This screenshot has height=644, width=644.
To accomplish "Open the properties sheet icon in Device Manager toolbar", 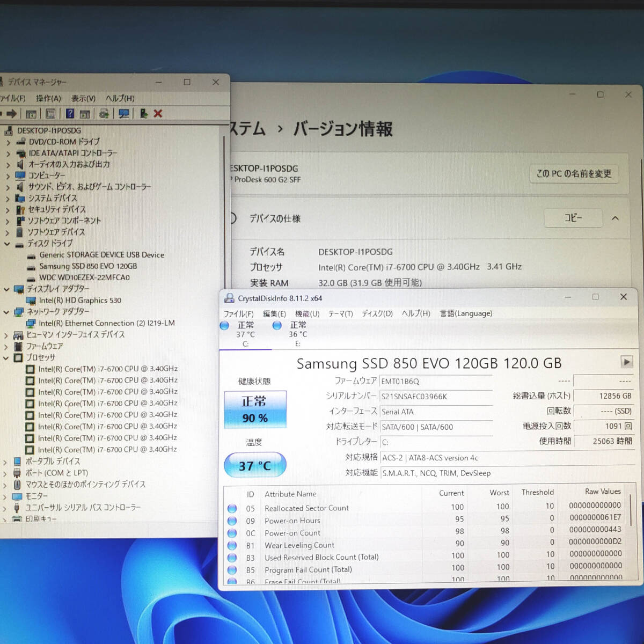I will point(50,114).
